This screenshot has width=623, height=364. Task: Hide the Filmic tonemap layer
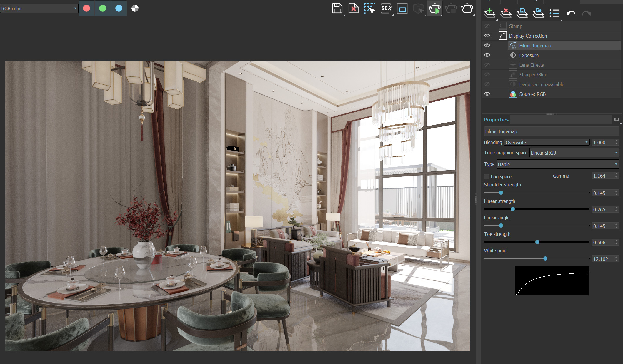487,45
